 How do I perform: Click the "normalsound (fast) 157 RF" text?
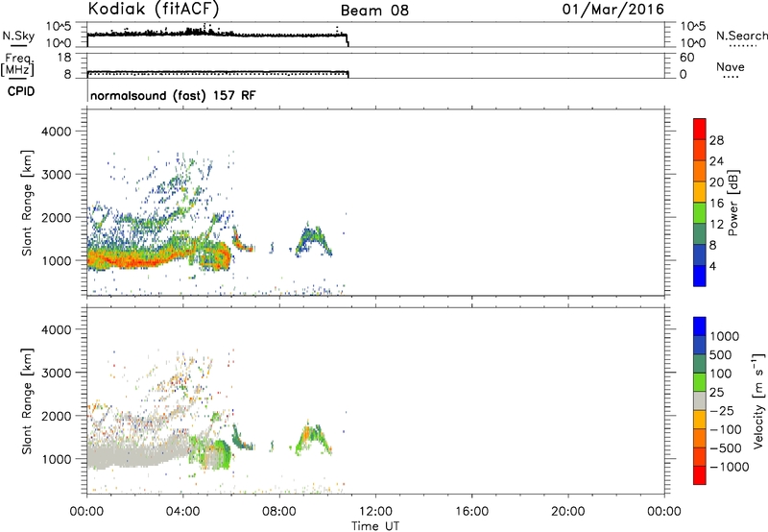point(173,95)
